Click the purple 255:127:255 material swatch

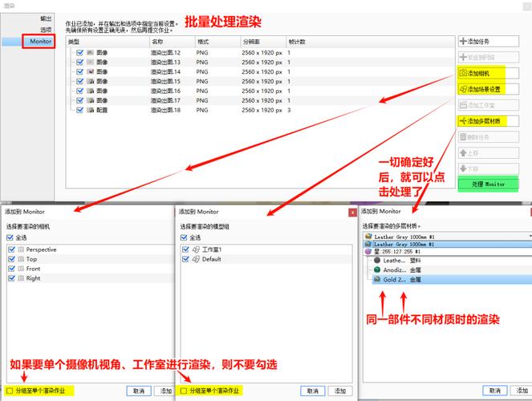[368, 253]
